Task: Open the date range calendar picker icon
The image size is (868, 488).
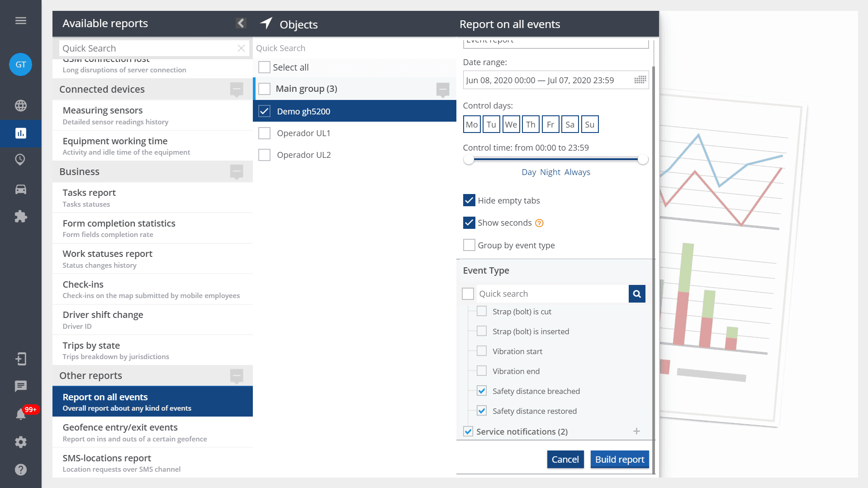Action: (x=640, y=80)
